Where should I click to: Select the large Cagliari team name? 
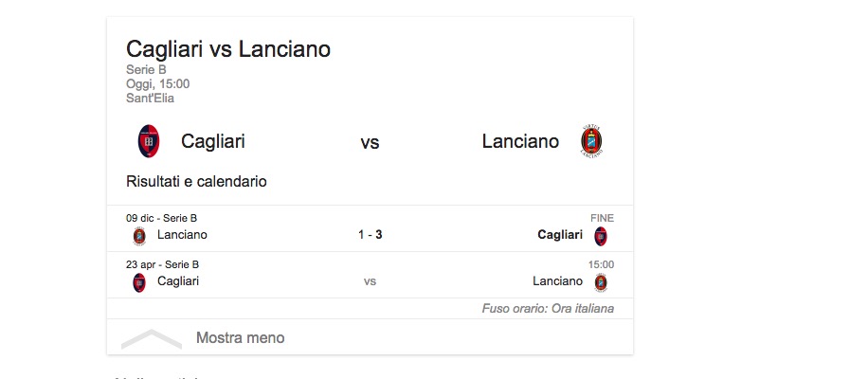213,142
